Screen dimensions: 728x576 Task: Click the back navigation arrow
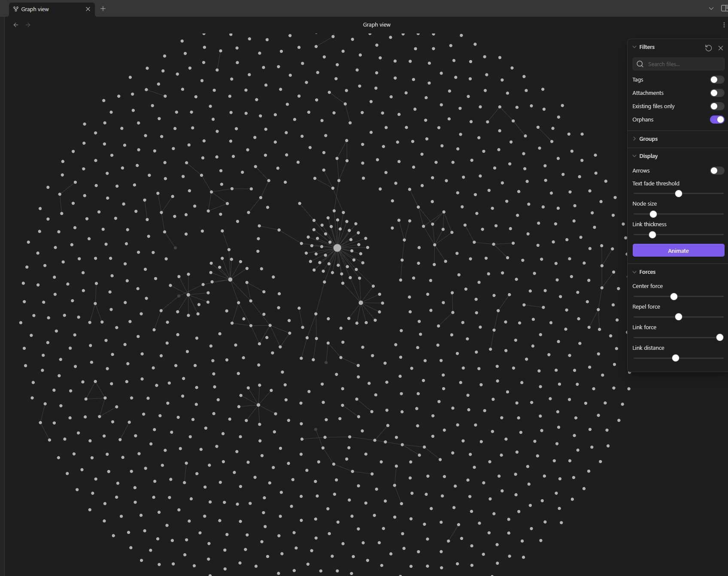click(x=15, y=24)
